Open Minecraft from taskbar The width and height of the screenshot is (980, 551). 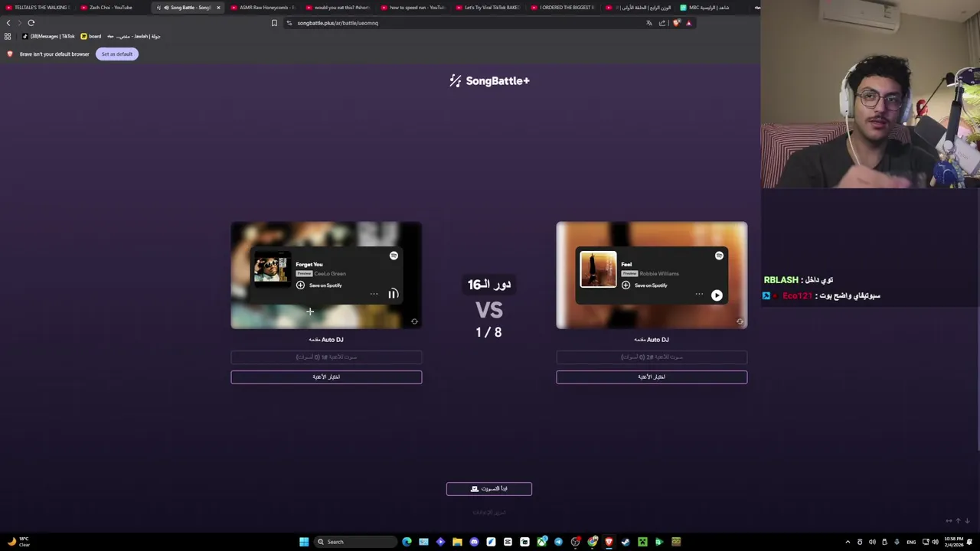[x=642, y=542]
